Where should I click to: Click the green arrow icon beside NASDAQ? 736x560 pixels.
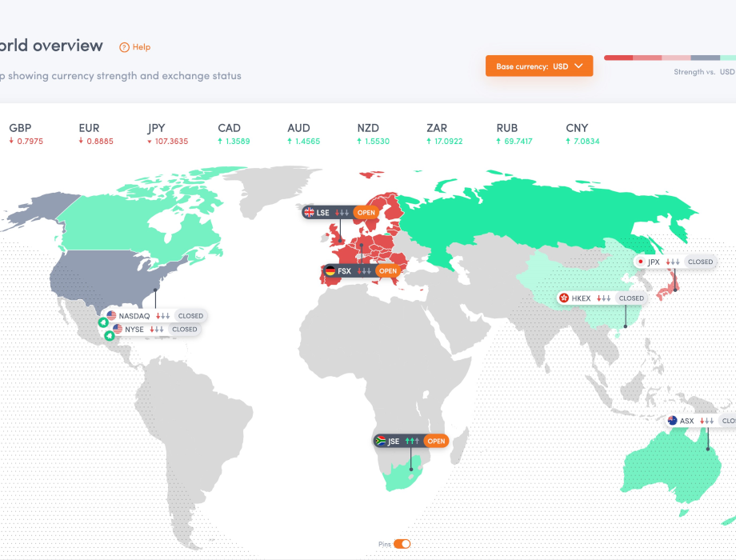click(x=103, y=322)
